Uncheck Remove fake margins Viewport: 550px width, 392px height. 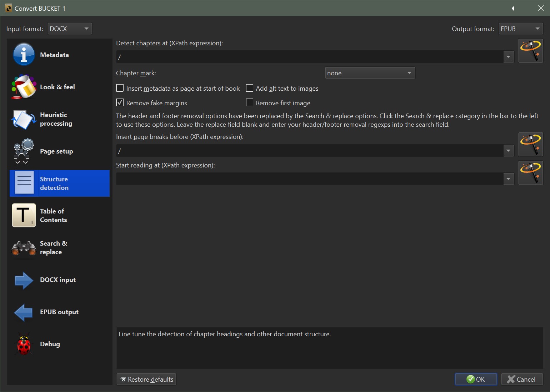click(120, 103)
